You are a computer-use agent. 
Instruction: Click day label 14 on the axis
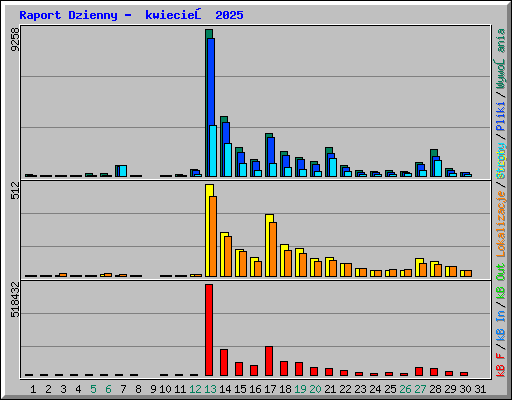tap(225, 389)
